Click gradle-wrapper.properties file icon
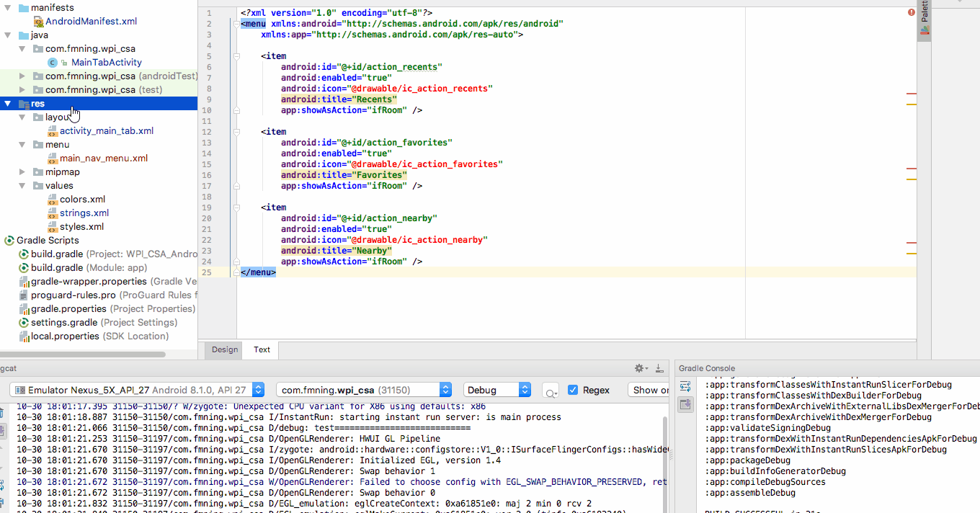This screenshot has width=980, height=513. [x=24, y=282]
